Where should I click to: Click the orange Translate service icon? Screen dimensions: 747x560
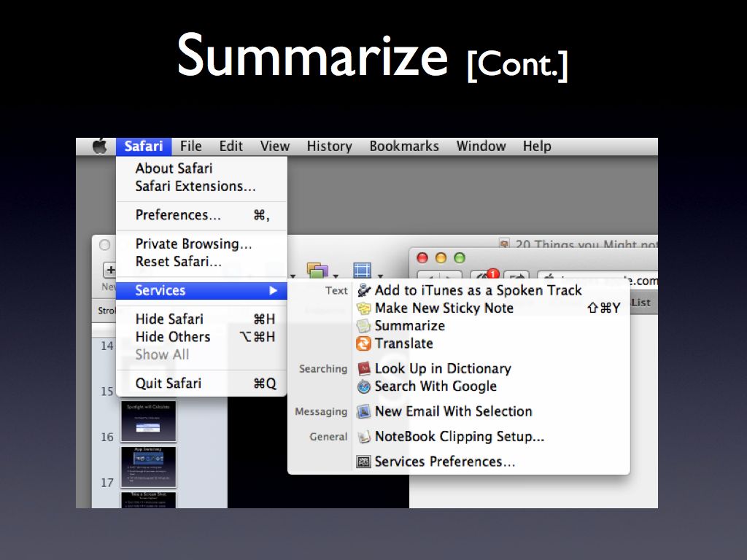(363, 343)
